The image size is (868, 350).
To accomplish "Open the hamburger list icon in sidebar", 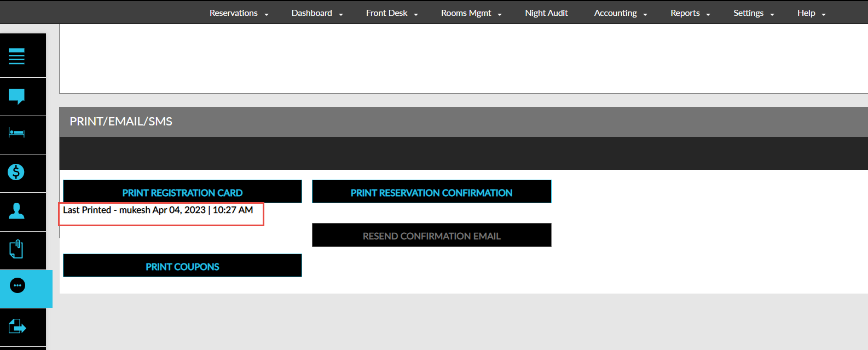I will 16,56.
